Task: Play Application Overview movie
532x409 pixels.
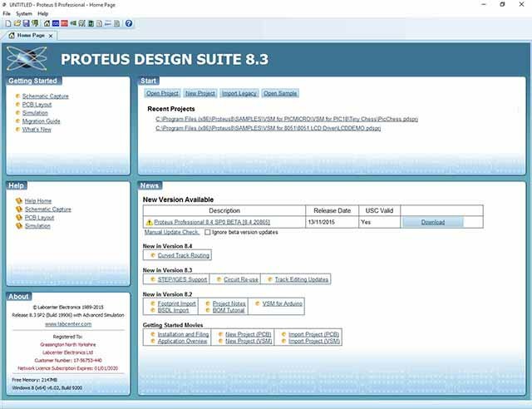Action: click(x=183, y=341)
